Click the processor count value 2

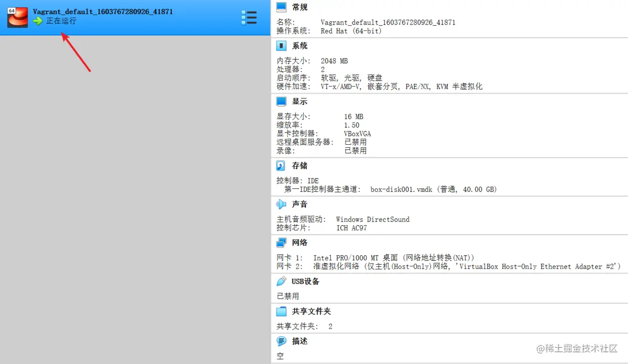coord(323,69)
